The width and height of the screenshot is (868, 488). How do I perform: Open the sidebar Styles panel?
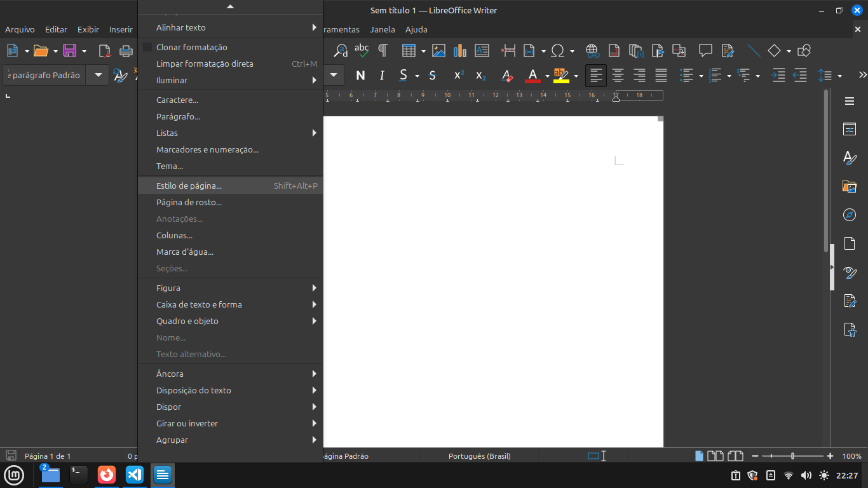850,158
